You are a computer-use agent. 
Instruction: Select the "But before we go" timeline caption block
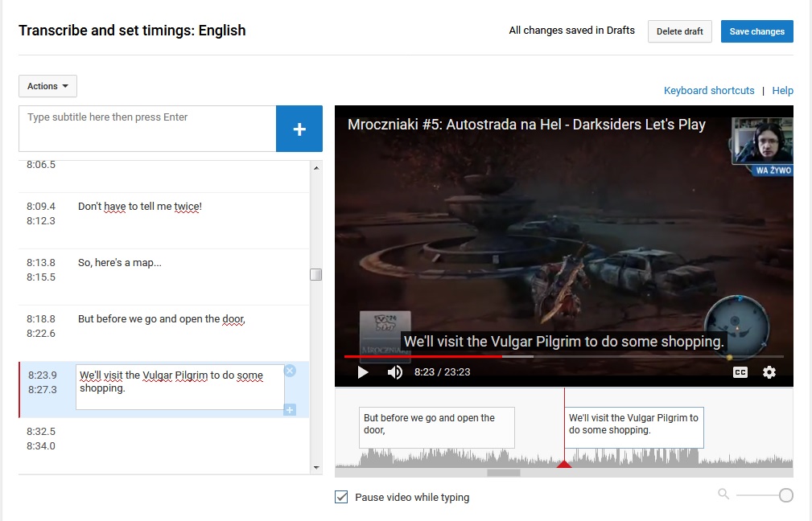click(x=436, y=428)
